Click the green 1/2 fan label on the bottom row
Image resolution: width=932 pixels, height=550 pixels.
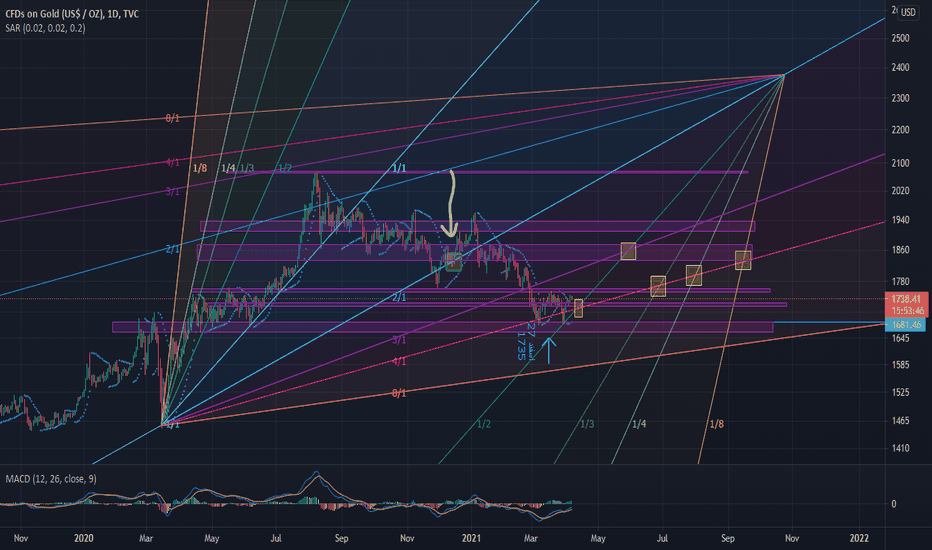484,424
